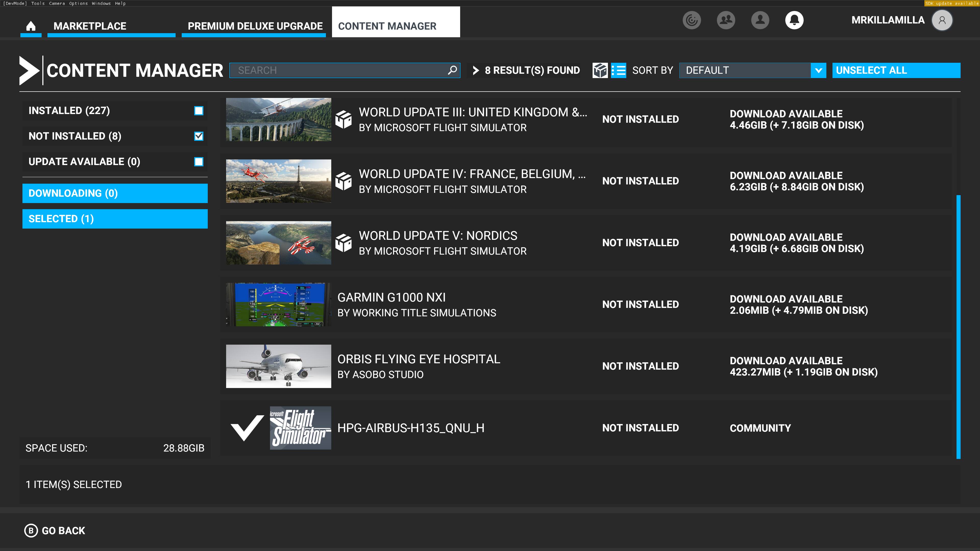This screenshot has width=980, height=551.
Task: Click the blue vertical list scrollbar
Action: [x=958, y=327]
